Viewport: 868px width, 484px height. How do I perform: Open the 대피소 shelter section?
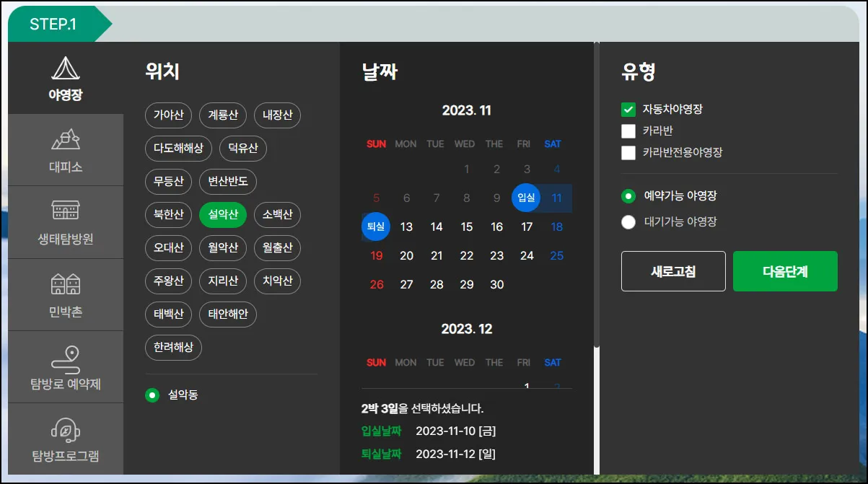point(66,149)
